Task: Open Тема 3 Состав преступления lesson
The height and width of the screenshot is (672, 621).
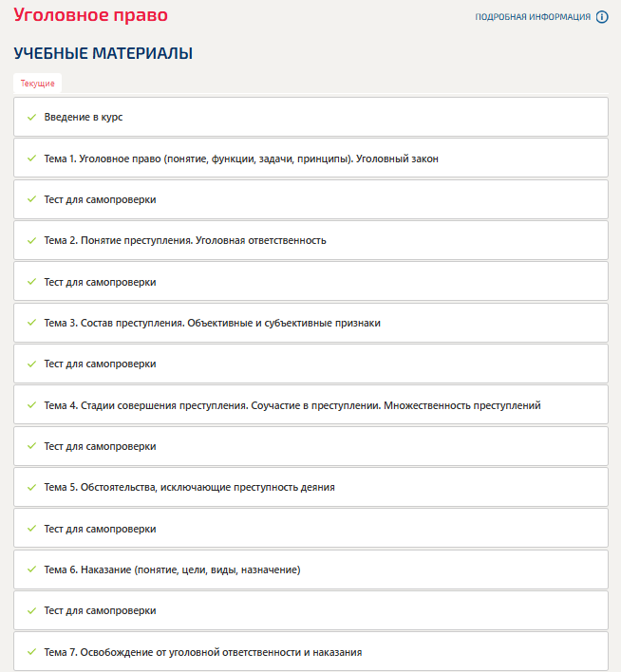Action: coord(212,323)
